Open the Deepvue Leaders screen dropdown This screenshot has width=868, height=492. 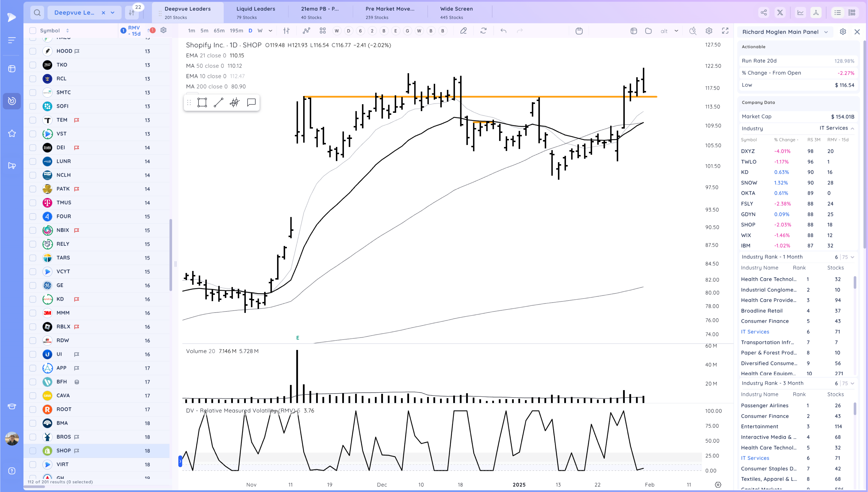[113, 13]
